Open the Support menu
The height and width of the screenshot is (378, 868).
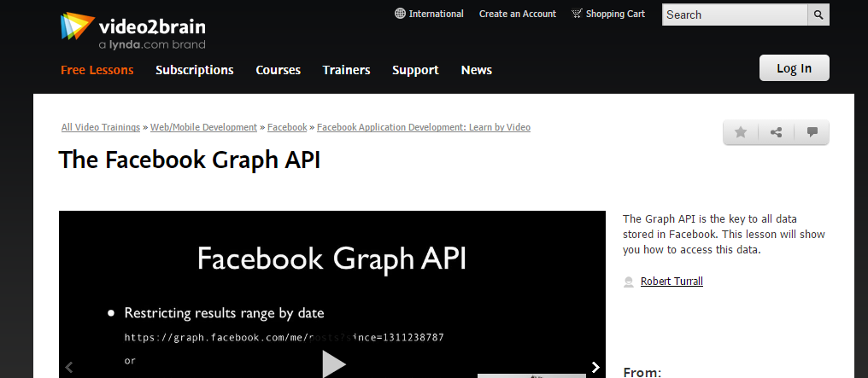point(415,70)
